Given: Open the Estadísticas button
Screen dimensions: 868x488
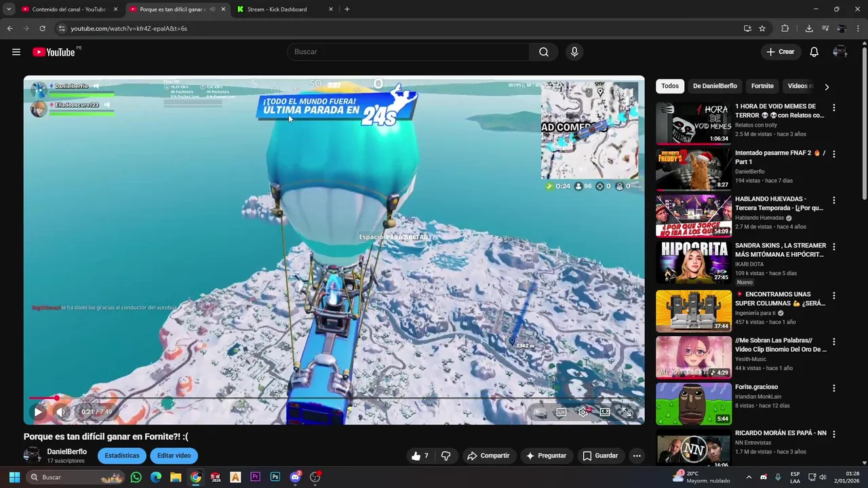Looking at the screenshot, I should point(122,456).
